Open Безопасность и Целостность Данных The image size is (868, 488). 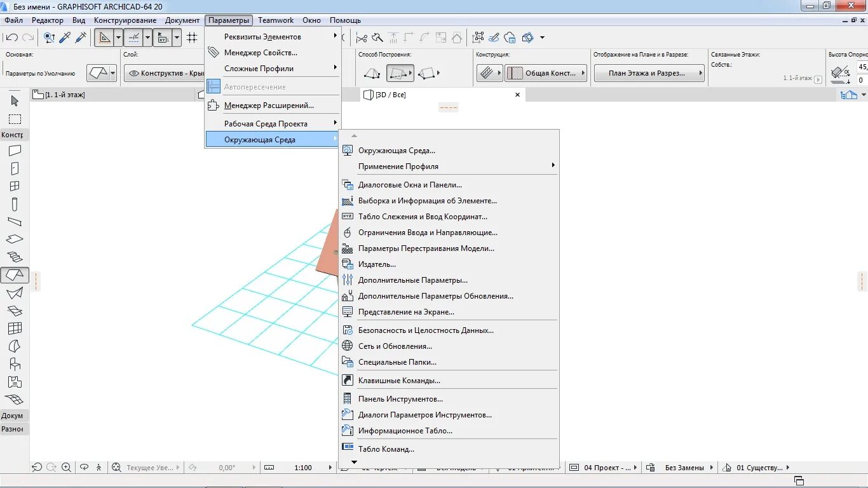tap(449, 330)
